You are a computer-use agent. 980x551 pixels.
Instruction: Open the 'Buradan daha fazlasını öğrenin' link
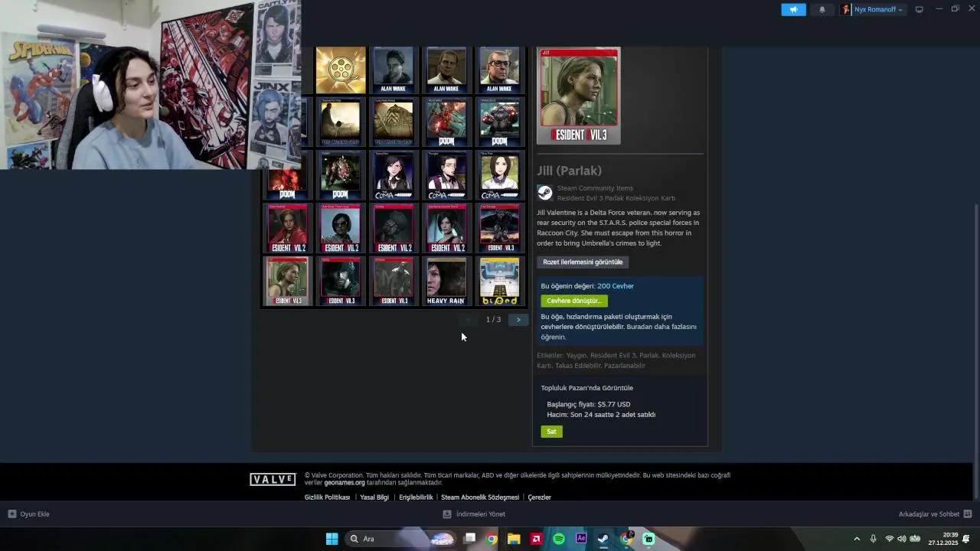coord(619,331)
